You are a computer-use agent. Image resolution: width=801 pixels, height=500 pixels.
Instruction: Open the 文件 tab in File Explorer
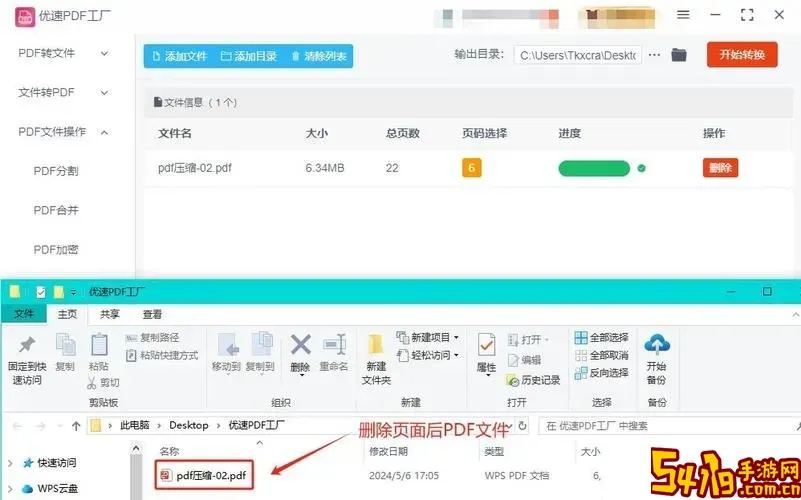pyautogui.click(x=23, y=314)
